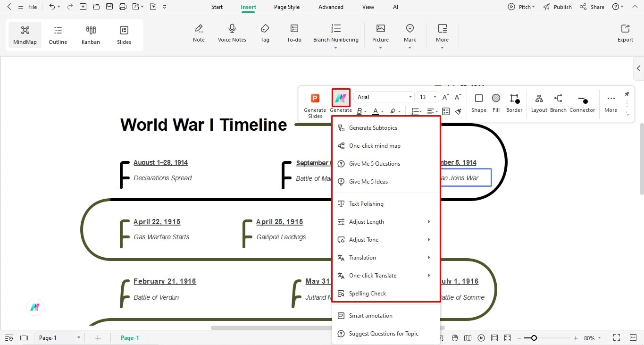Switch to Outline view mode
Image resolution: width=644 pixels, height=345 pixels.
click(58, 35)
